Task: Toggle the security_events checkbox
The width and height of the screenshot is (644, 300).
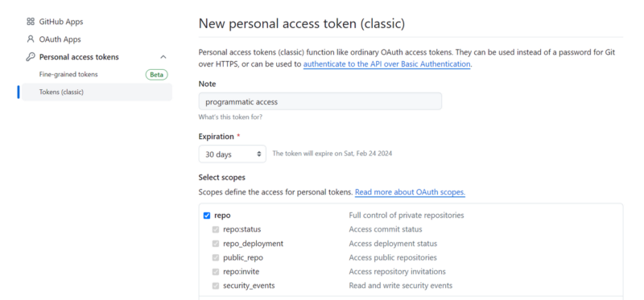Action: (216, 286)
